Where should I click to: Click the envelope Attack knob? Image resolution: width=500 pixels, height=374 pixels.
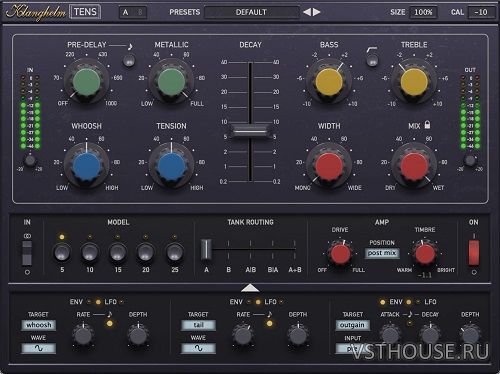(x=390, y=335)
